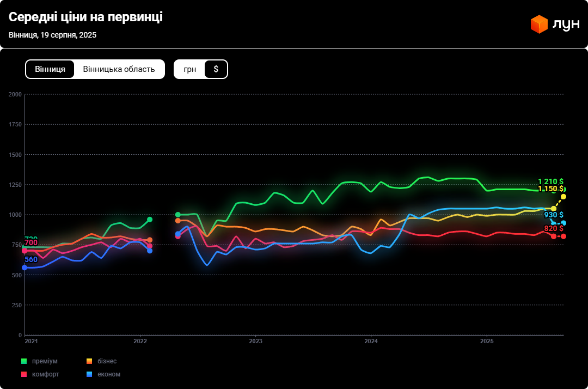Image resolution: width=588 pixels, height=389 pixels.
Task: Click green преміум legend color square
Action: (24, 361)
